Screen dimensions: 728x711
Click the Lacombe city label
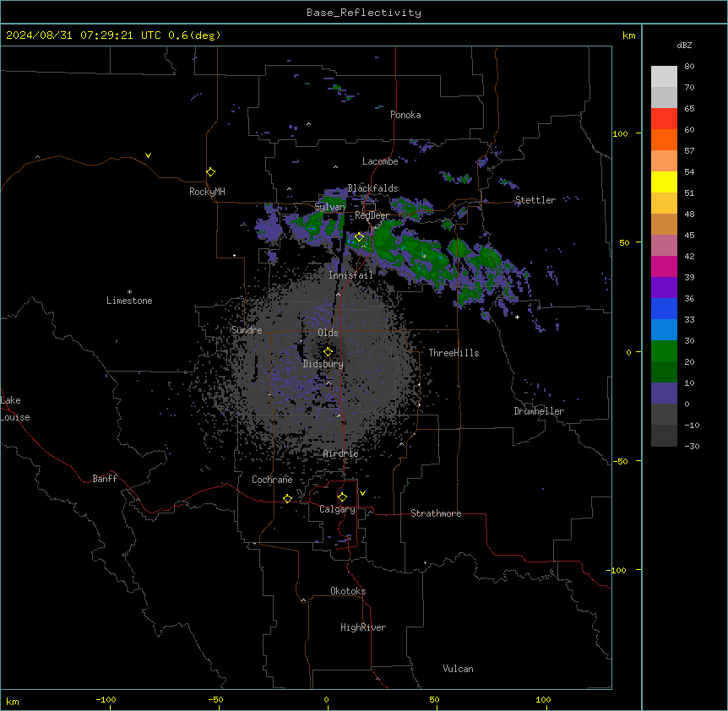[x=380, y=161]
